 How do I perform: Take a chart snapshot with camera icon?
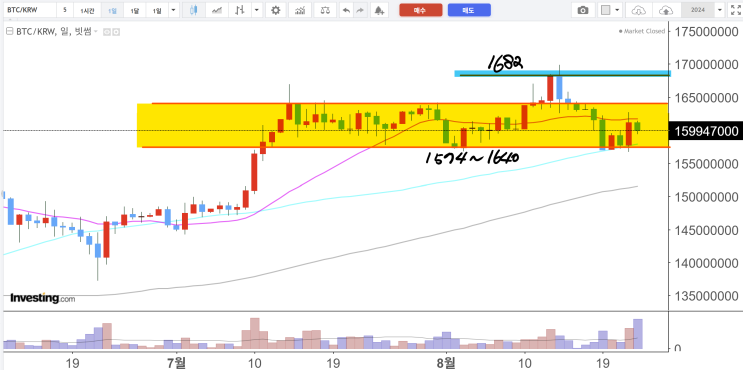(x=583, y=10)
